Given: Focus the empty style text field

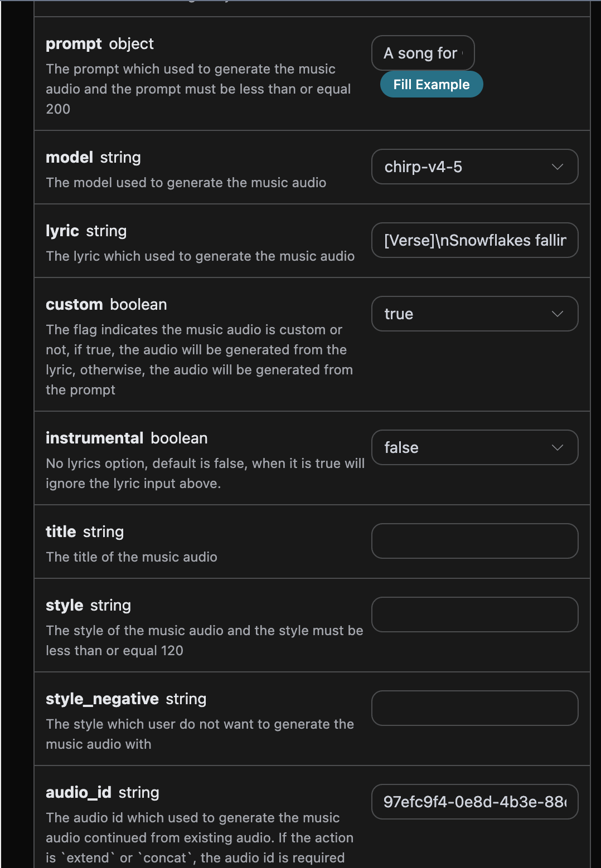Looking at the screenshot, I should 474,615.
